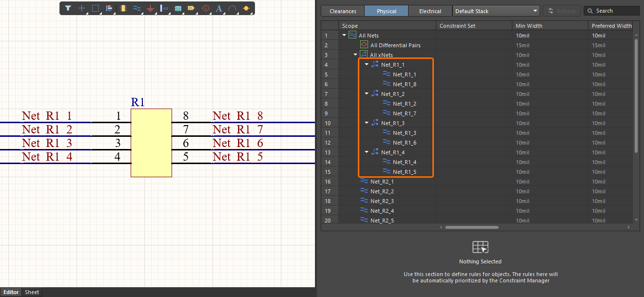Select the rectangular selection box tool
This screenshot has width=644, height=297.
(96, 8)
